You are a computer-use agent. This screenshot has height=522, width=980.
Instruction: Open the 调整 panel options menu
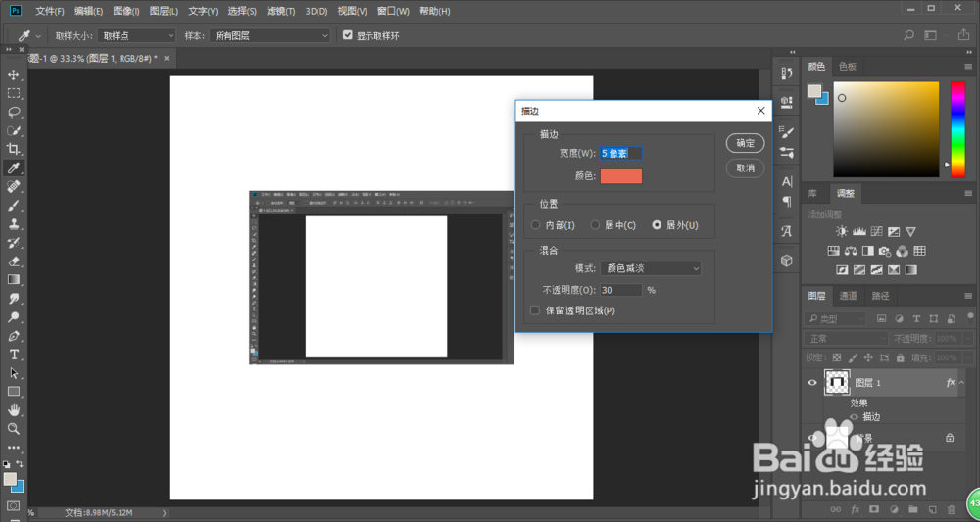click(x=968, y=194)
